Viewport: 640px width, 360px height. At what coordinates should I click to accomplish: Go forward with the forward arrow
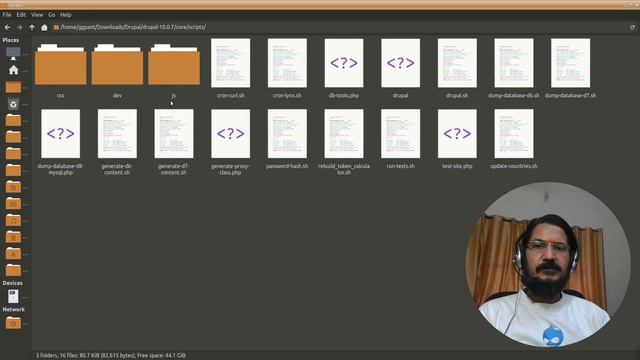point(19,27)
